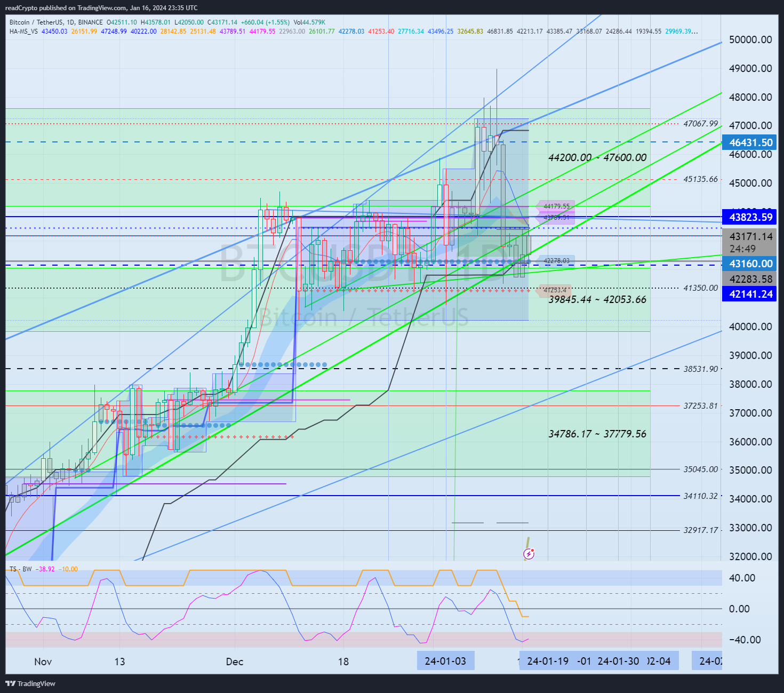Viewport: 784px width, 693px height.
Task: Click the TS - BW reading -10.00
Action: pos(68,569)
